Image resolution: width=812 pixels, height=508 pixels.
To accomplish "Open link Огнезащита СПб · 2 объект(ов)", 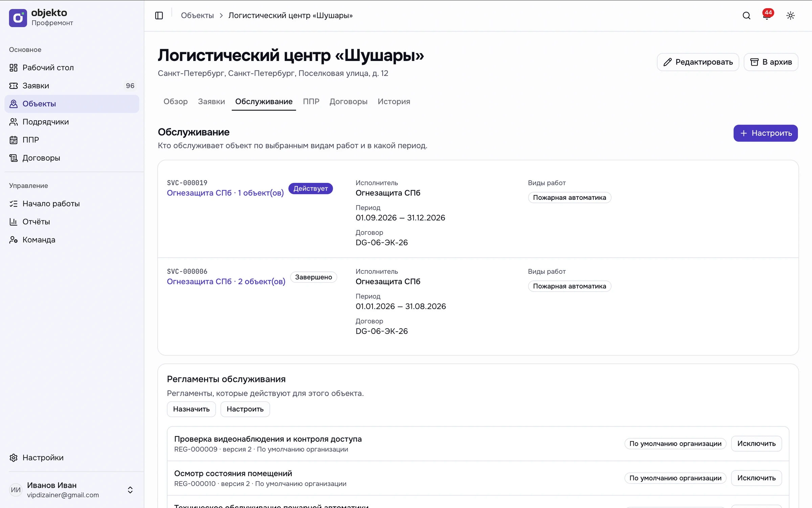I will click(x=226, y=282).
